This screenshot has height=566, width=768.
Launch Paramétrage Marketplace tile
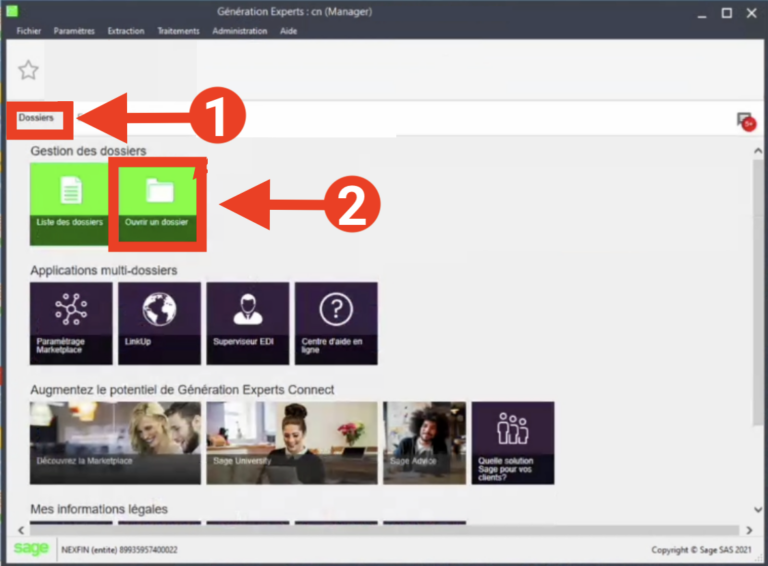[71, 323]
